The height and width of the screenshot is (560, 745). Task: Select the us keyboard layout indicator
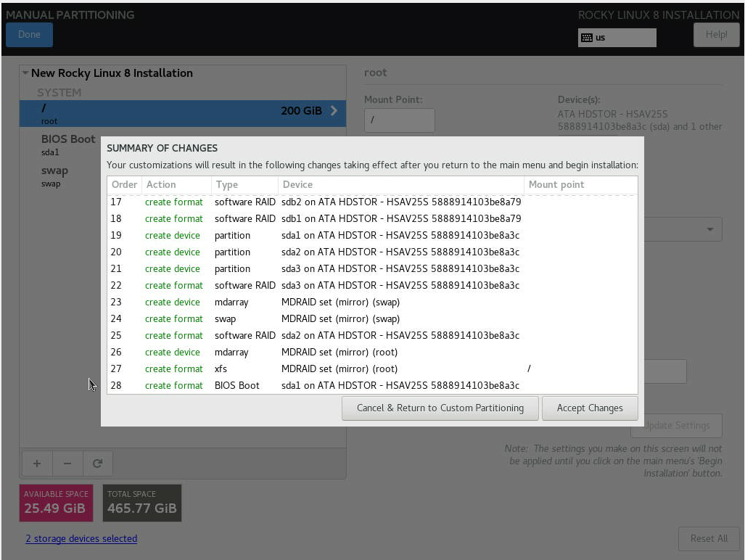pos(617,38)
